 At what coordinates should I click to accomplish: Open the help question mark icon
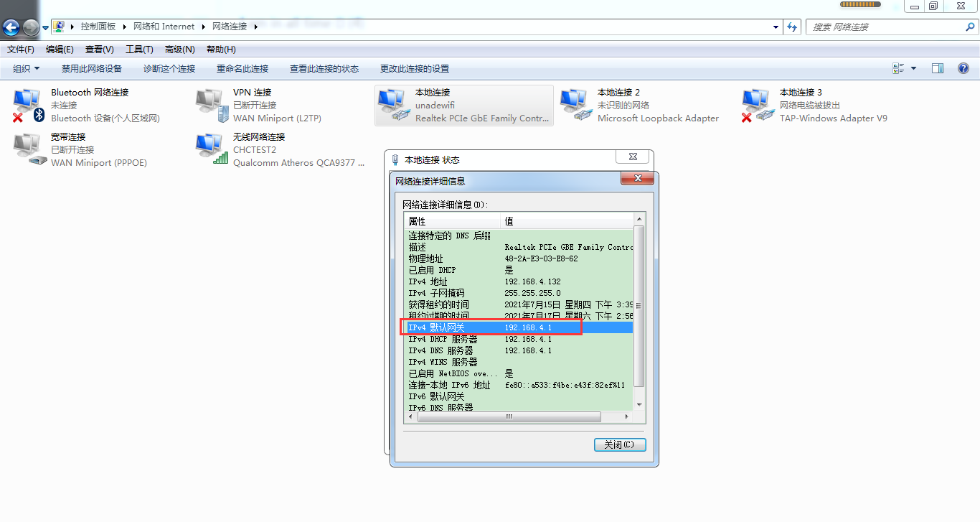tap(963, 68)
